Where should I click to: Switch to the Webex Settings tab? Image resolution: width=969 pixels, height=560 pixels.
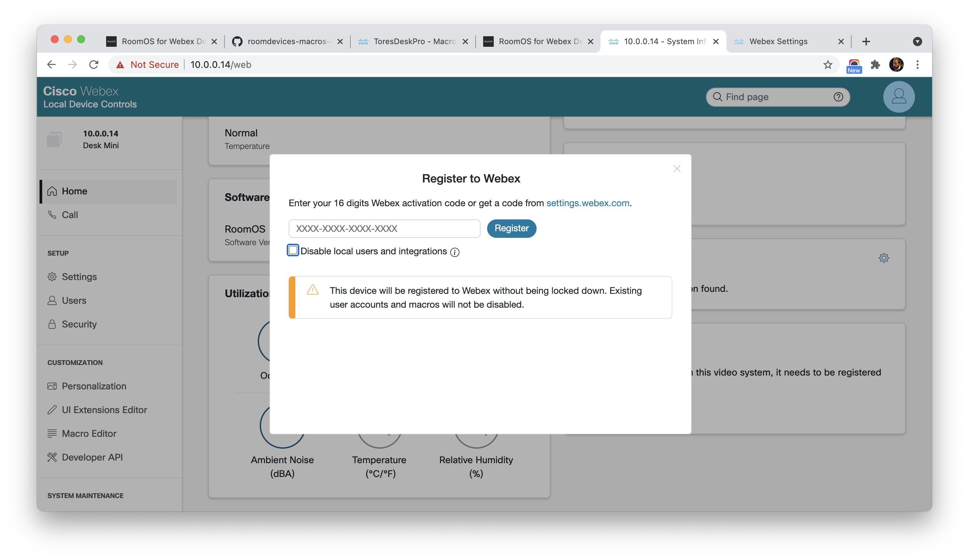778,42
